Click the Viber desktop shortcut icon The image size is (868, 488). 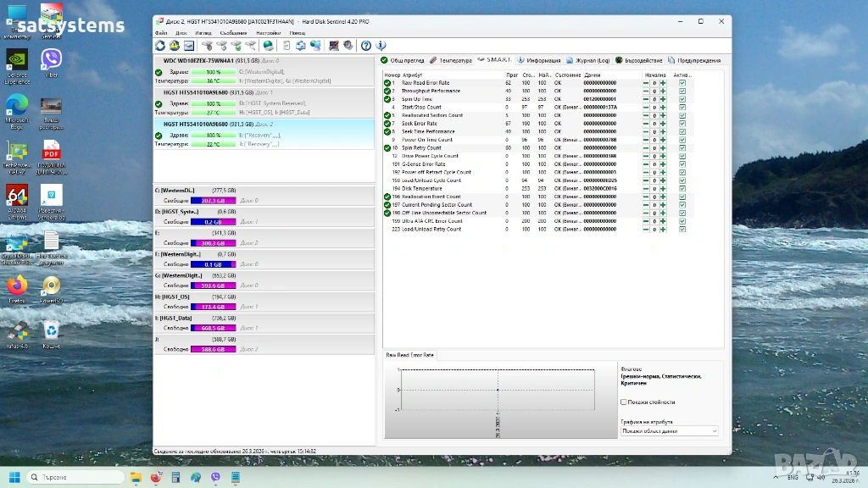click(51, 60)
